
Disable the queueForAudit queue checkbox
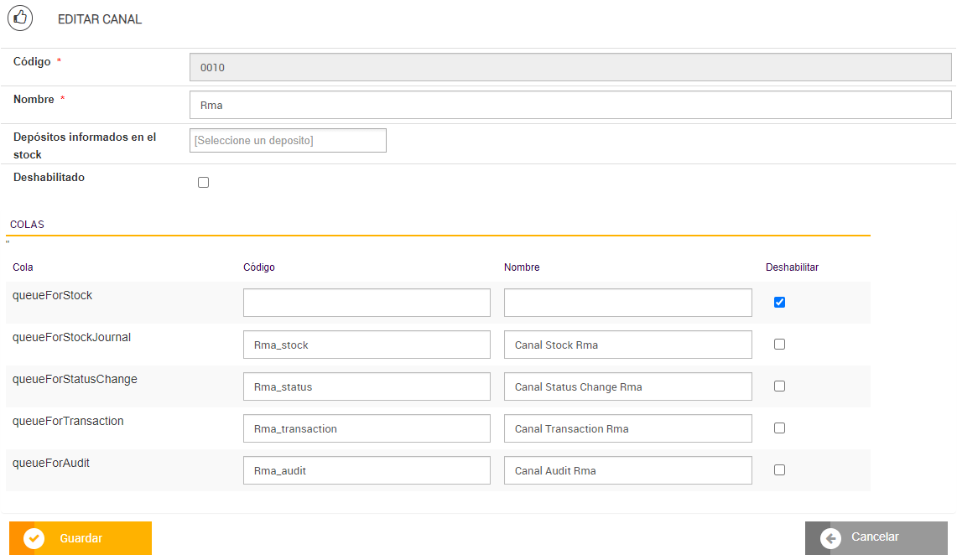pyautogui.click(x=779, y=470)
